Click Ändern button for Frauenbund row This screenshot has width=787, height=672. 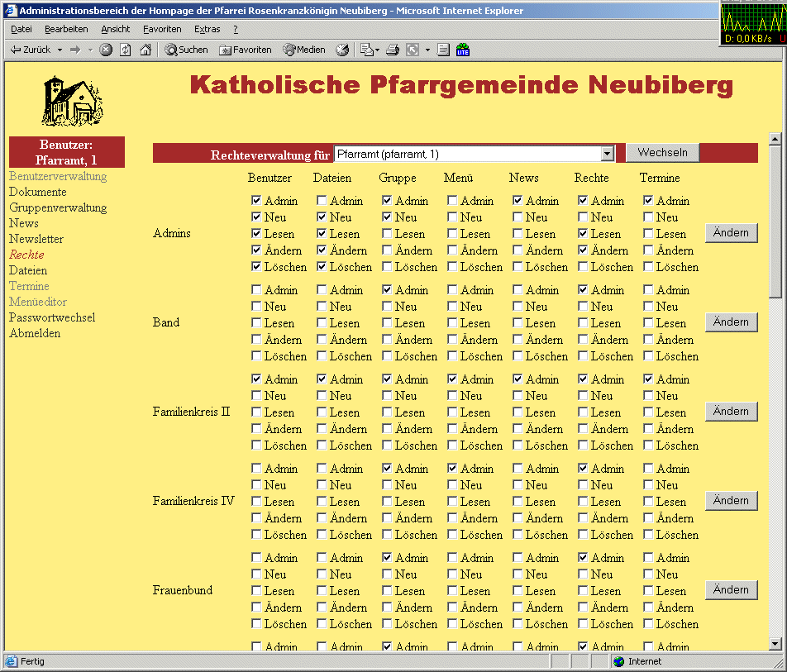[x=732, y=590]
